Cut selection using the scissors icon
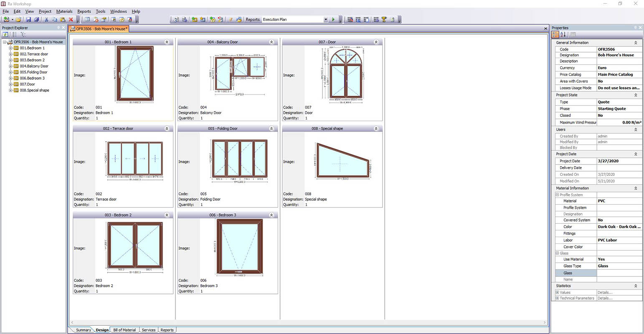The width and height of the screenshot is (644, 334). (46, 19)
